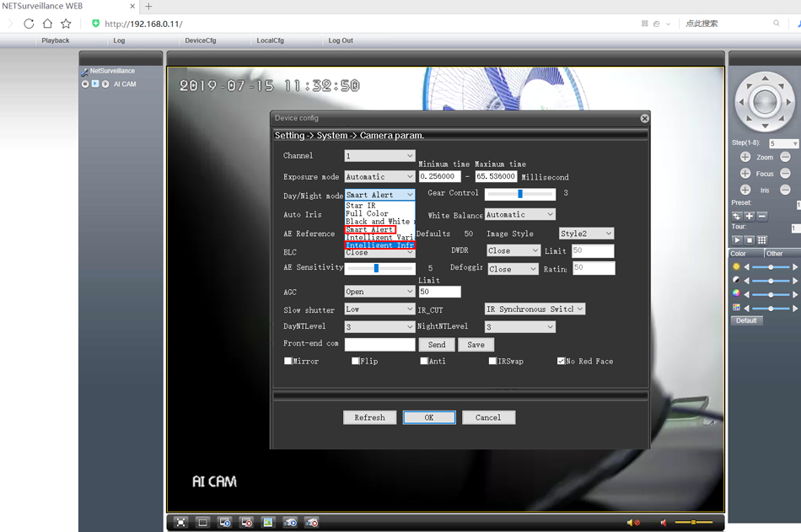The image size is (801, 532).
Task: Expand the Image Style dropdown
Action: point(586,234)
